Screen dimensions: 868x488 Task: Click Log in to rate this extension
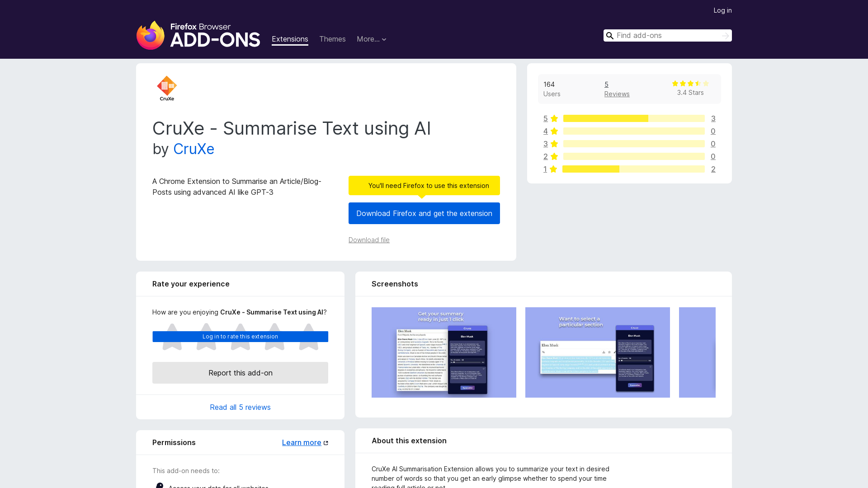[240, 337]
